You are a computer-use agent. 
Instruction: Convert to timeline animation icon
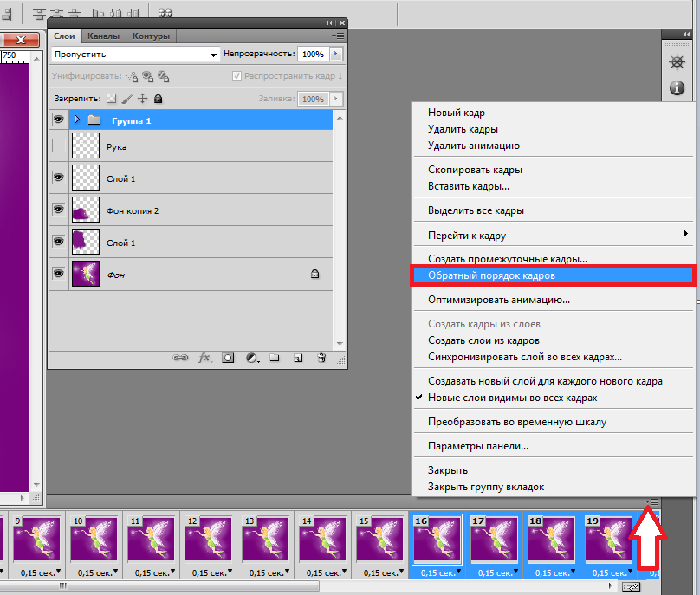coord(631,587)
